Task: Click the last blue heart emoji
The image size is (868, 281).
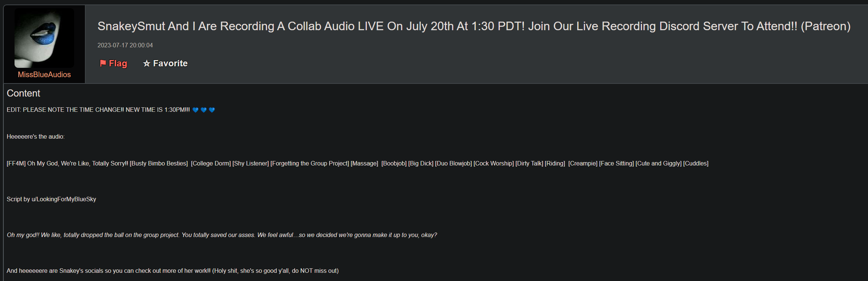Action: tap(212, 110)
